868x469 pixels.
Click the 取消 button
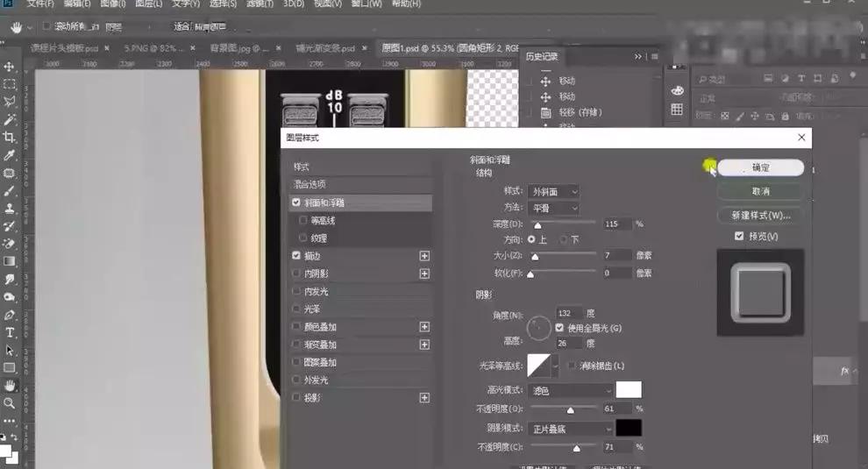point(761,191)
